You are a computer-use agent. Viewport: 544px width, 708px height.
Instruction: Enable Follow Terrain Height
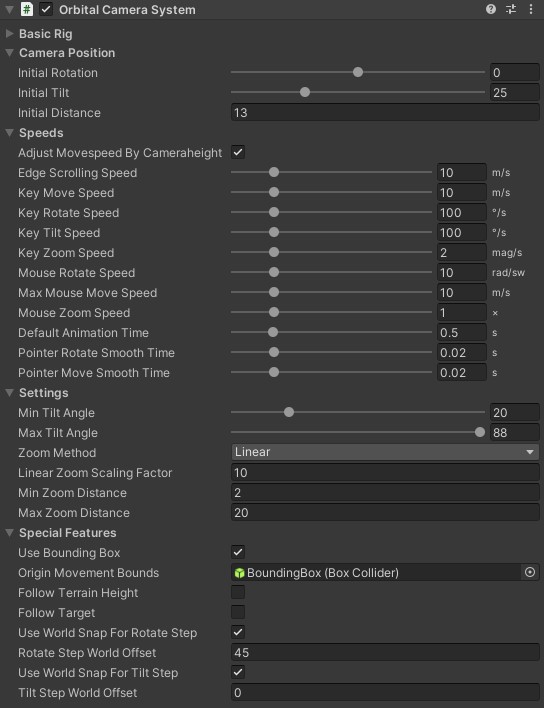(238, 592)
